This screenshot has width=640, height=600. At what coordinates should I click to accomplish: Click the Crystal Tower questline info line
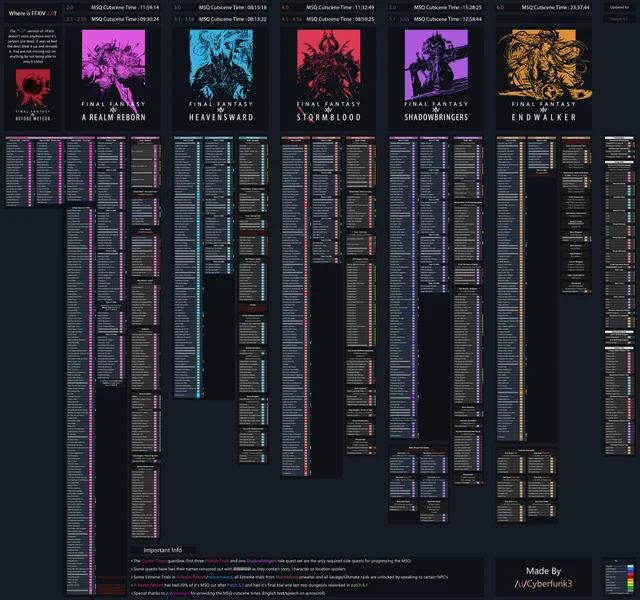click(272, 561)
